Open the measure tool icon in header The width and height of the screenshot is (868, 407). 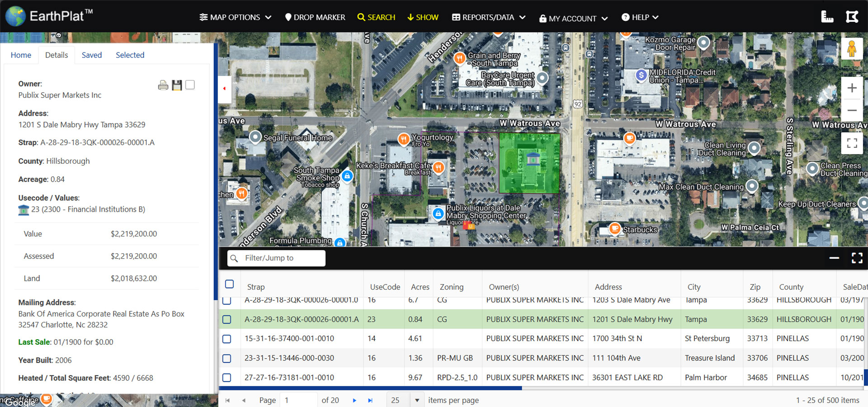[827, 17]
